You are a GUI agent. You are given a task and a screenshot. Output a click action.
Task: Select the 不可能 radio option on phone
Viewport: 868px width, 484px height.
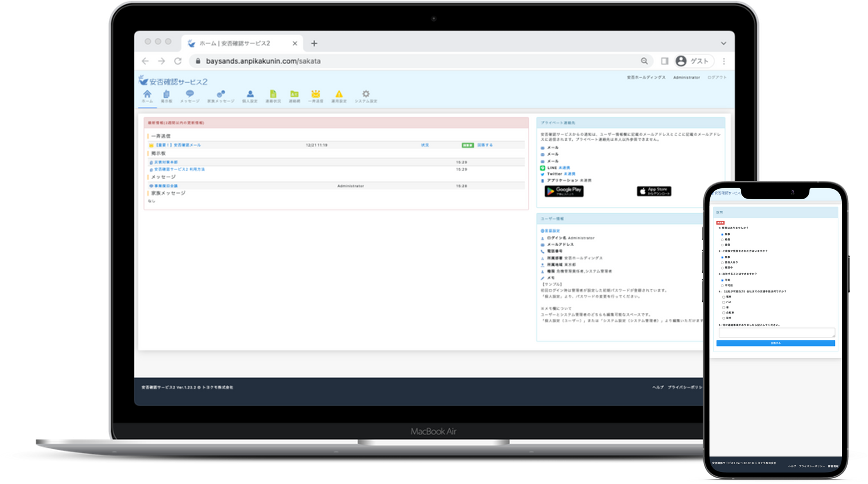[x=722, y=286]
